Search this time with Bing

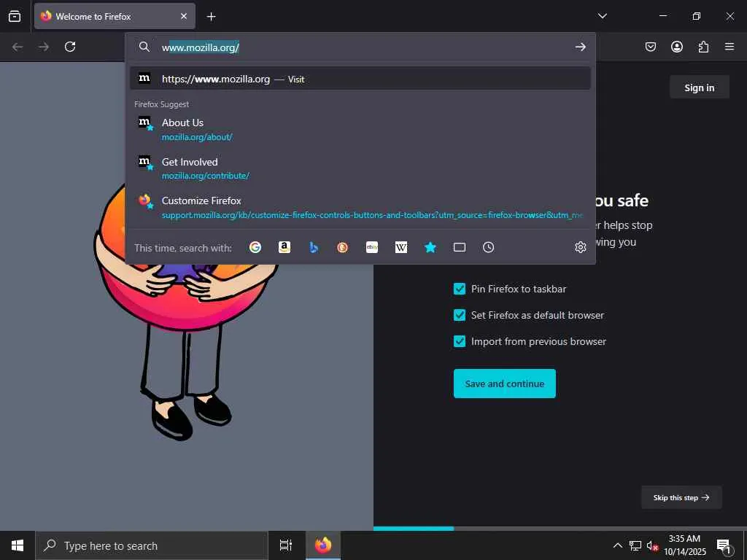(x=314, y=247)
